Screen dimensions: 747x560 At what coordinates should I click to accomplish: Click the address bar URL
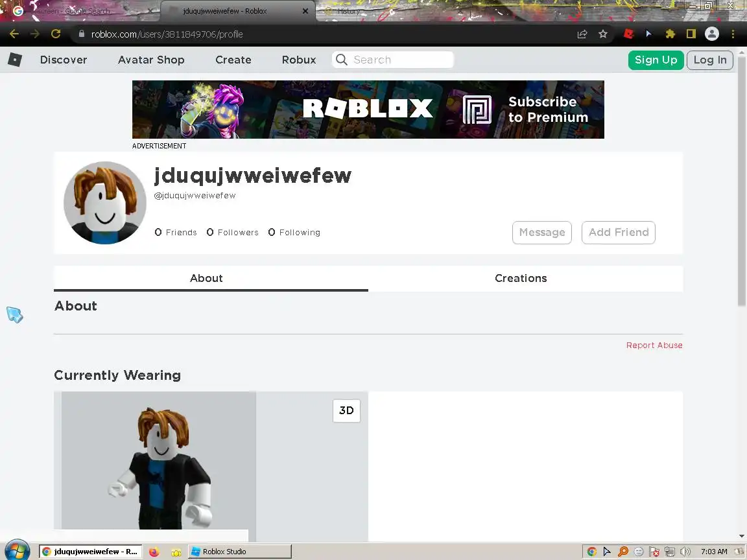(x=167, y=34)
